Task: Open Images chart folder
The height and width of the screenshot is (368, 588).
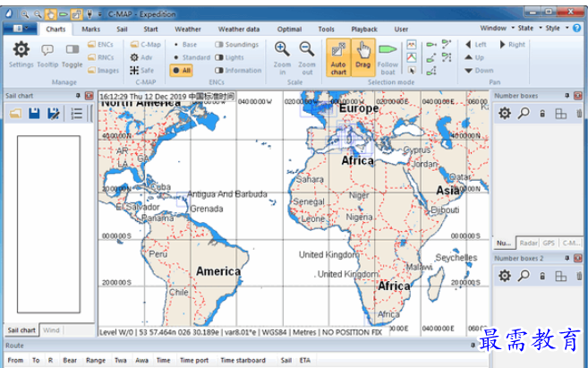Action: click(104, 70)
